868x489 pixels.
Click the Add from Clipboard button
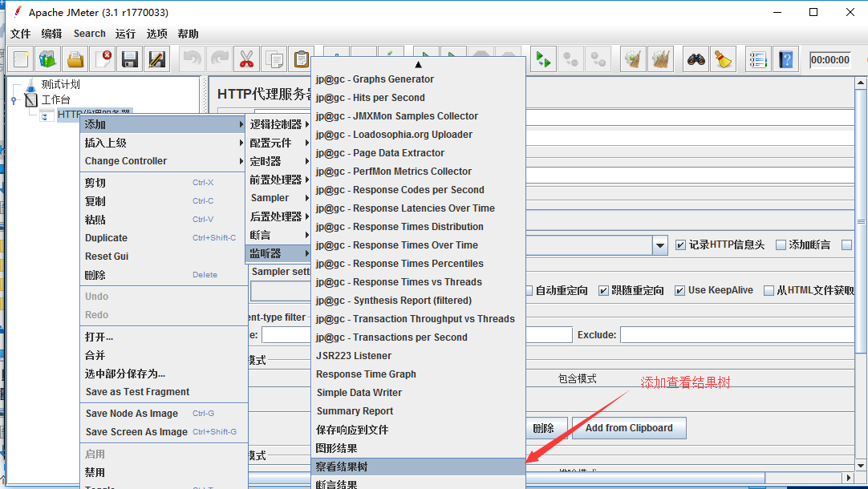pos(629,428)
